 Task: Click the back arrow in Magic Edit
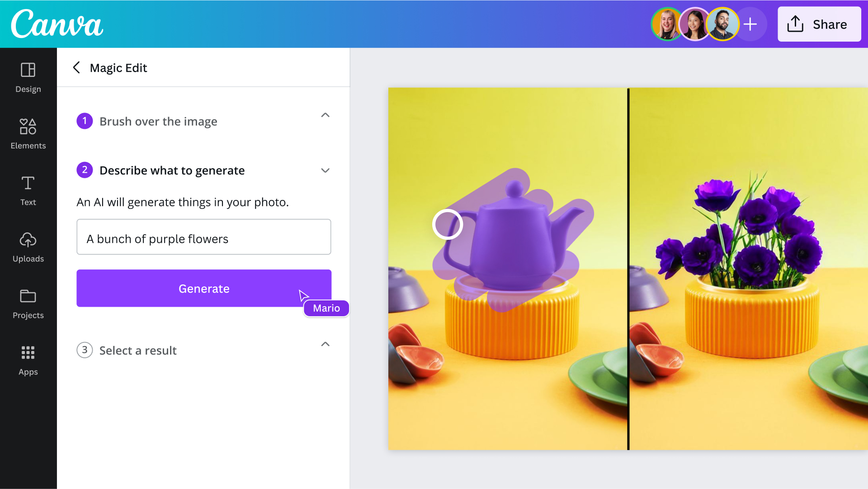(75, 67)
